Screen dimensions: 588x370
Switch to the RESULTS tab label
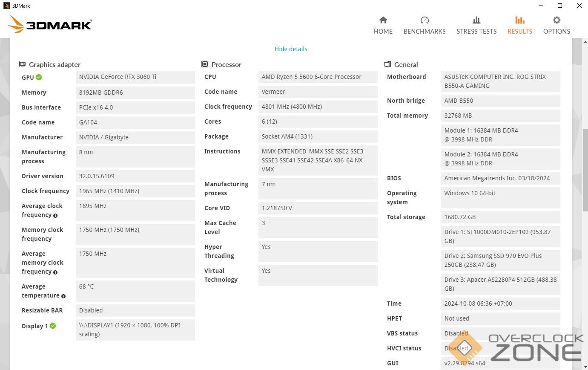519,32
